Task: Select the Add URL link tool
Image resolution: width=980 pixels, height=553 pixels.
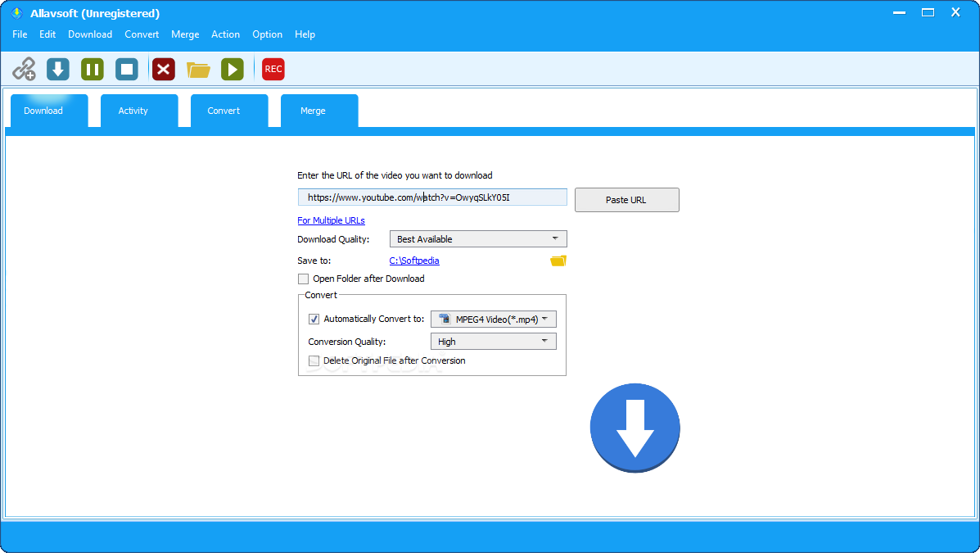Action: tap(25, 69)
